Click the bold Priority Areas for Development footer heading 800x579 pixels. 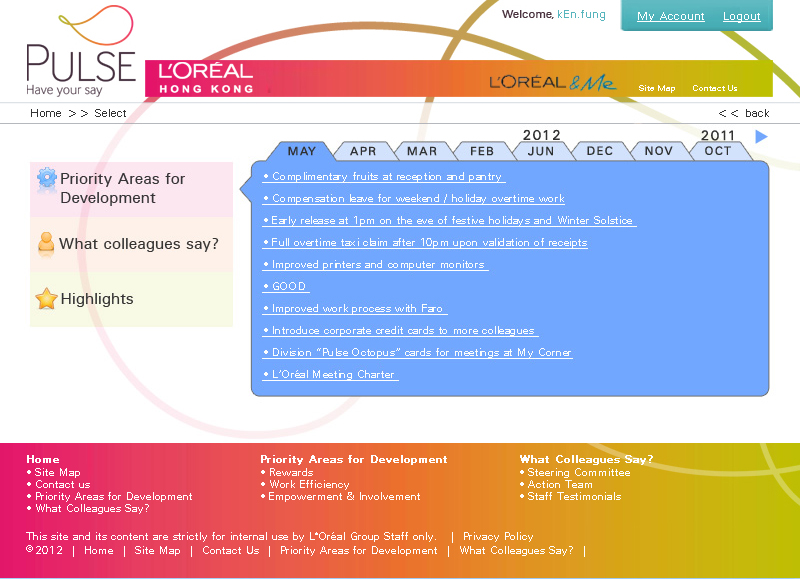[354, 459]
